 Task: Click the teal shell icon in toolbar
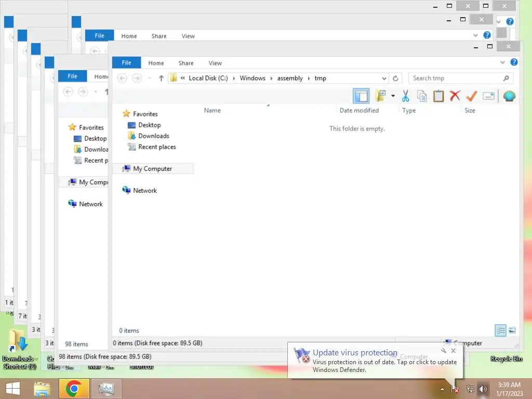click(x=509, y=96)
